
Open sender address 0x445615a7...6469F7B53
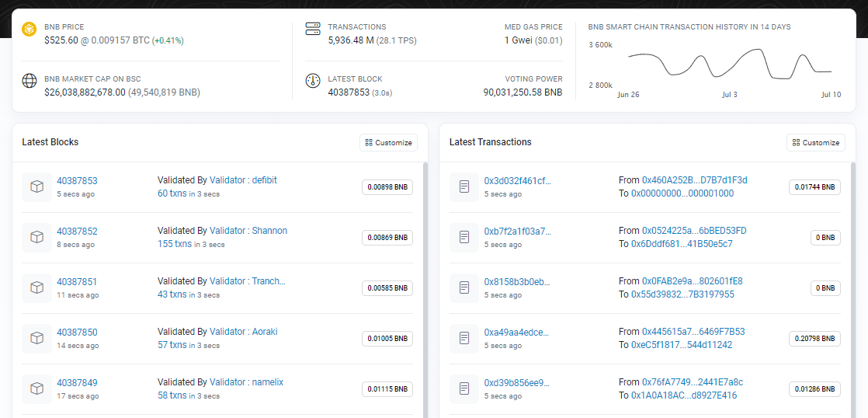(693, 332)
